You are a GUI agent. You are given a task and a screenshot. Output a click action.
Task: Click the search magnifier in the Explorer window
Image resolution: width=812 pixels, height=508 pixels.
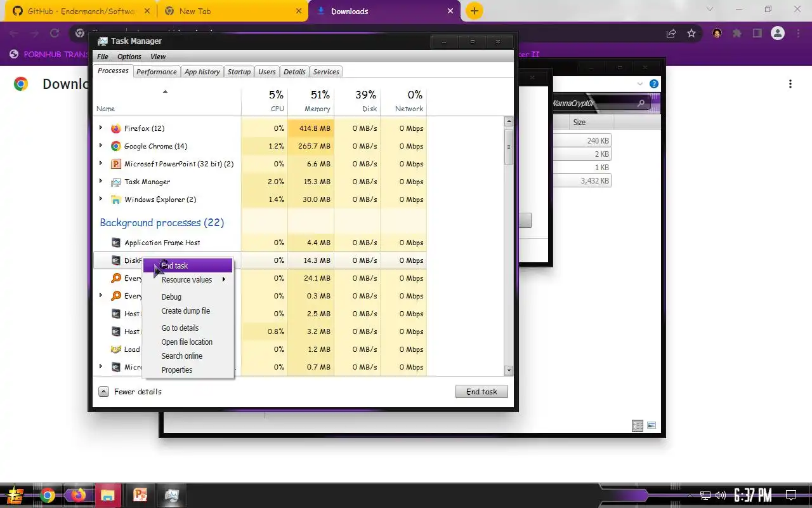point(641,104)
